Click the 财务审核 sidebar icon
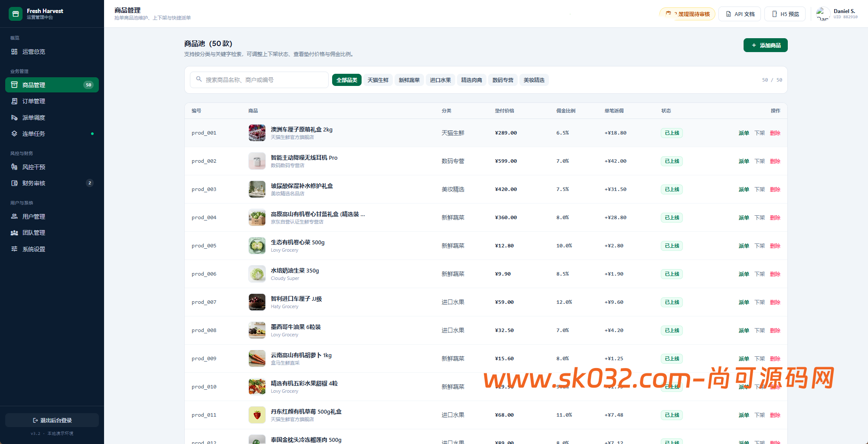 pyautogui.click(x=14, y=183)
